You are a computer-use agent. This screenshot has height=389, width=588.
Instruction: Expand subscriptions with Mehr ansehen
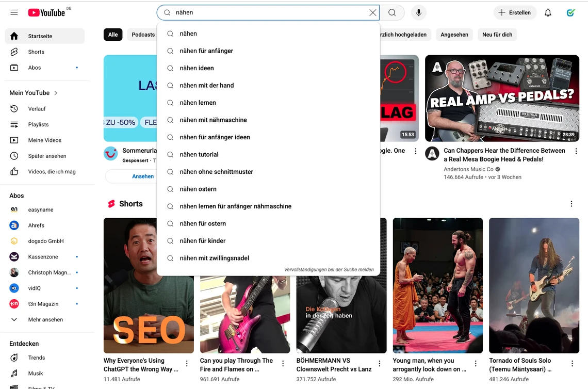[45, 319]
